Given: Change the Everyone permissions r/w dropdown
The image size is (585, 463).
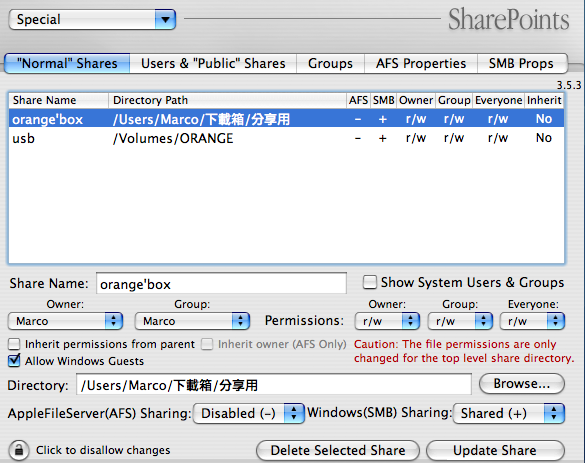Looking at the screenshot, I should (x=532, y=321).
